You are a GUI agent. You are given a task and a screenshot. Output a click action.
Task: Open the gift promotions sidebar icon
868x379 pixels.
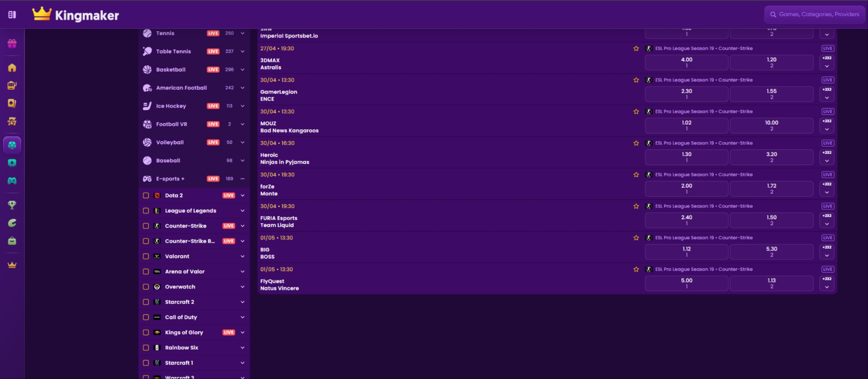pos(12,44)
